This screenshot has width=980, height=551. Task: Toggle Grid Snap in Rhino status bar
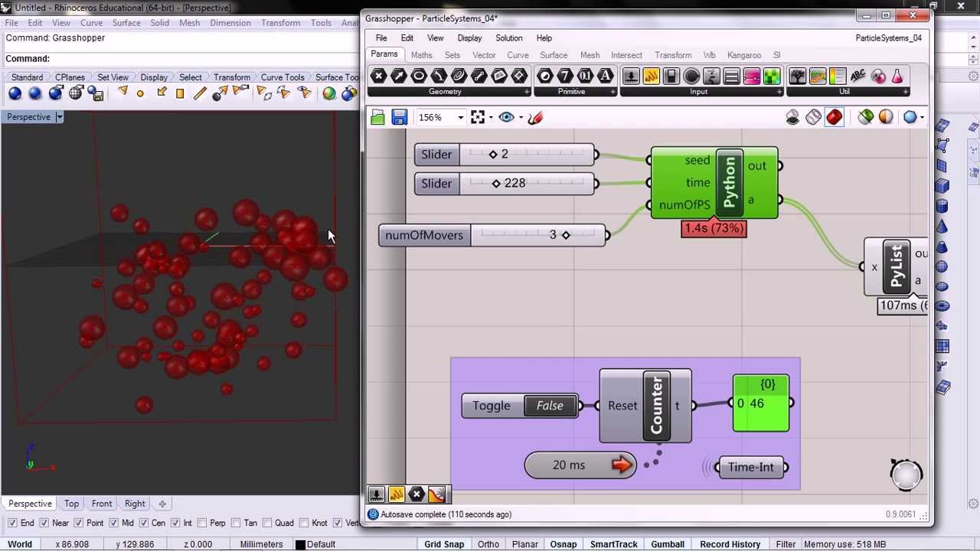pyautogui.click(x=444, y=544)
